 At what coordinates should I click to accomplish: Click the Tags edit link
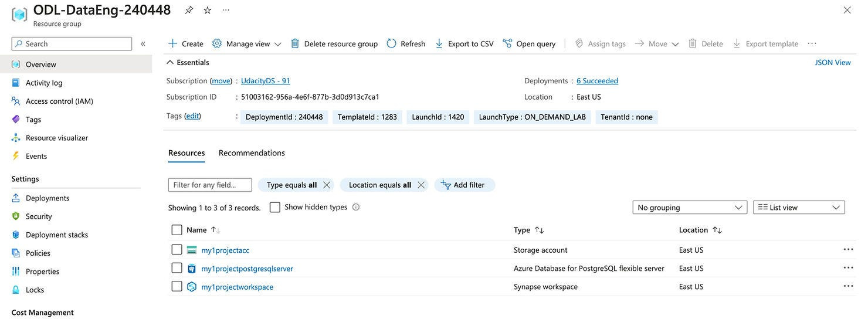tap(192, 116)
